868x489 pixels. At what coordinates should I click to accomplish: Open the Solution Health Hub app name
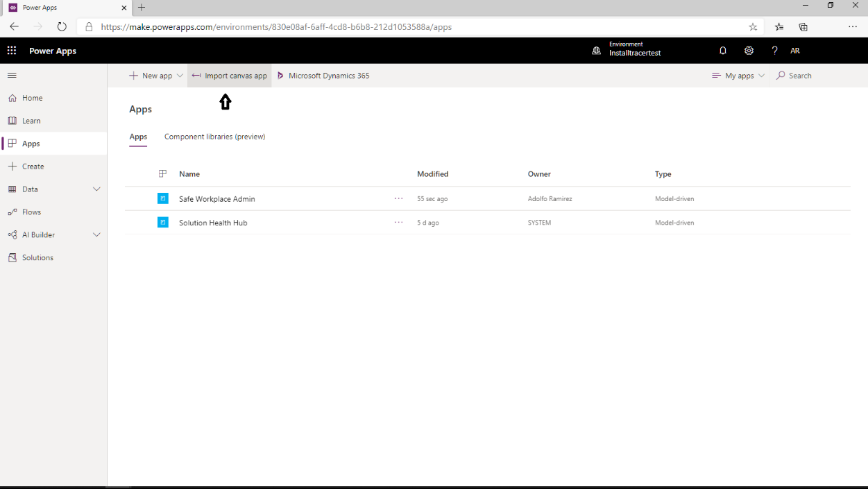(x=213, y=223)
